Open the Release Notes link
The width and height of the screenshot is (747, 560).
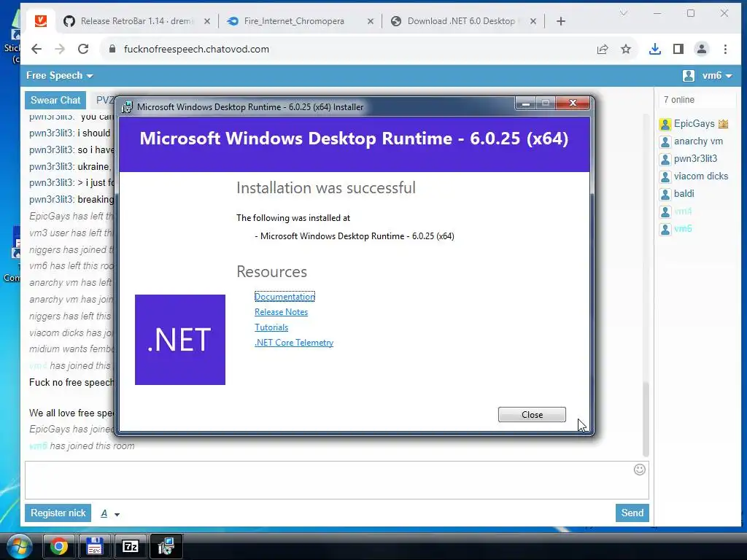click(281, 312)
